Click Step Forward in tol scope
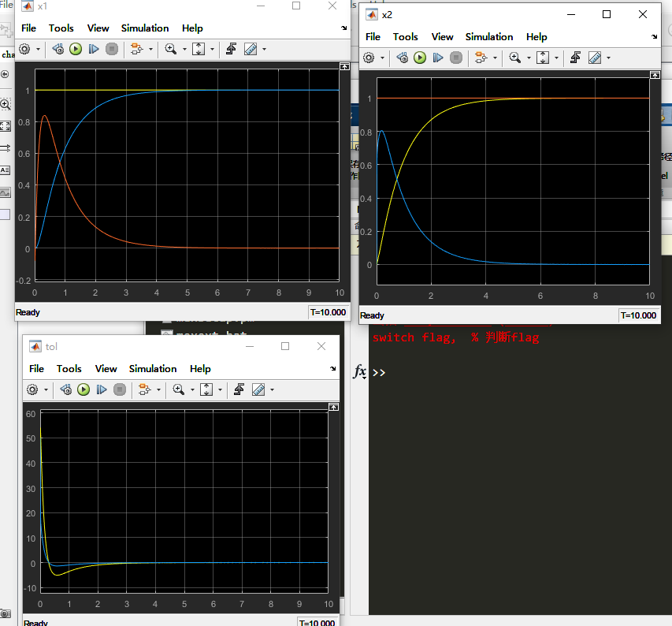672x626 pixels. 102,389
